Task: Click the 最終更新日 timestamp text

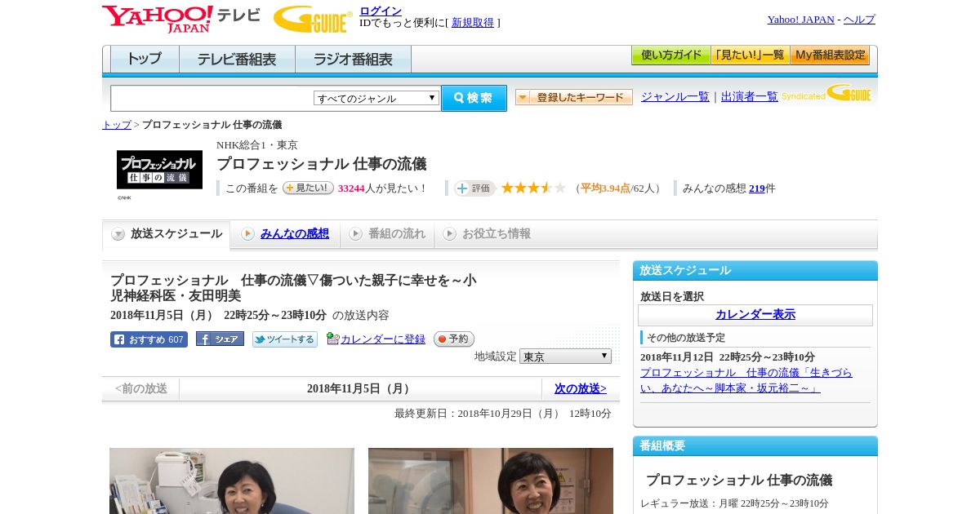Action: (503, 414)
